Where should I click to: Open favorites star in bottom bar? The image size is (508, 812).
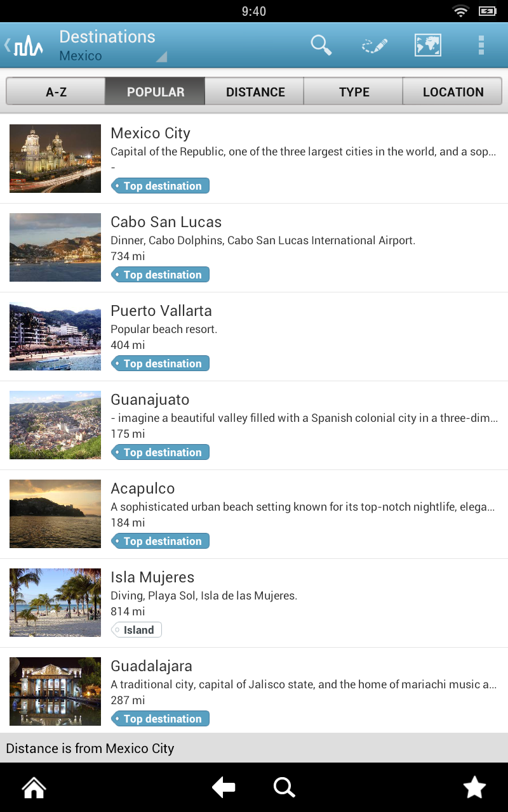474,788
